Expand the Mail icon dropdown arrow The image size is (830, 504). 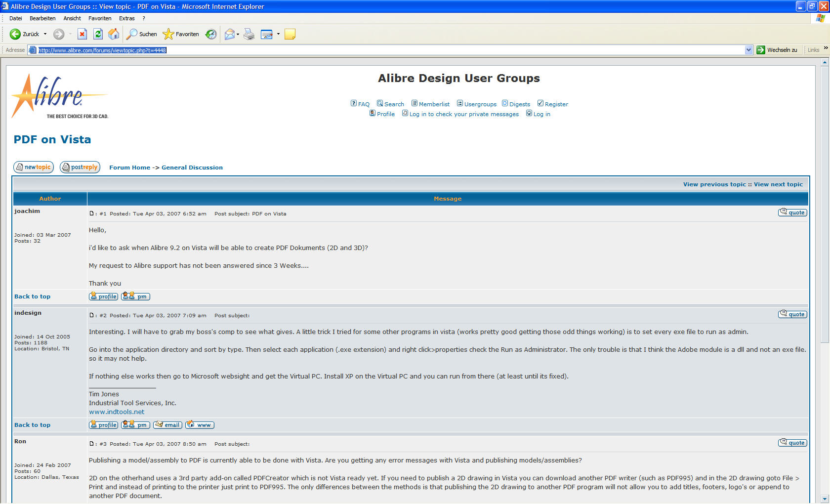click(x=238, y=34)
